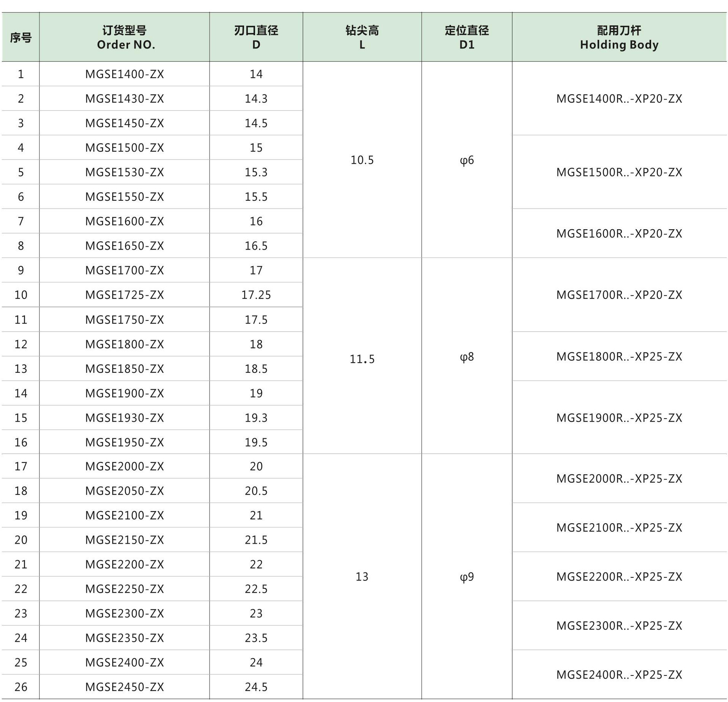This screenshot has height=702, width=728.
Task: Select holding body MGSE1700R..-XP20-ZX
Action: pyautogui.click(x=619, y=295)
